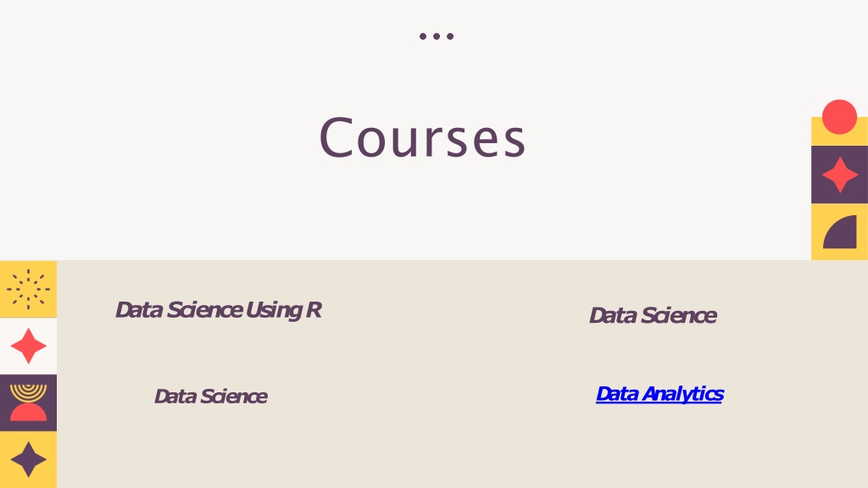
Task: Select the yellow concentric arcs shape
Action: 28,392
